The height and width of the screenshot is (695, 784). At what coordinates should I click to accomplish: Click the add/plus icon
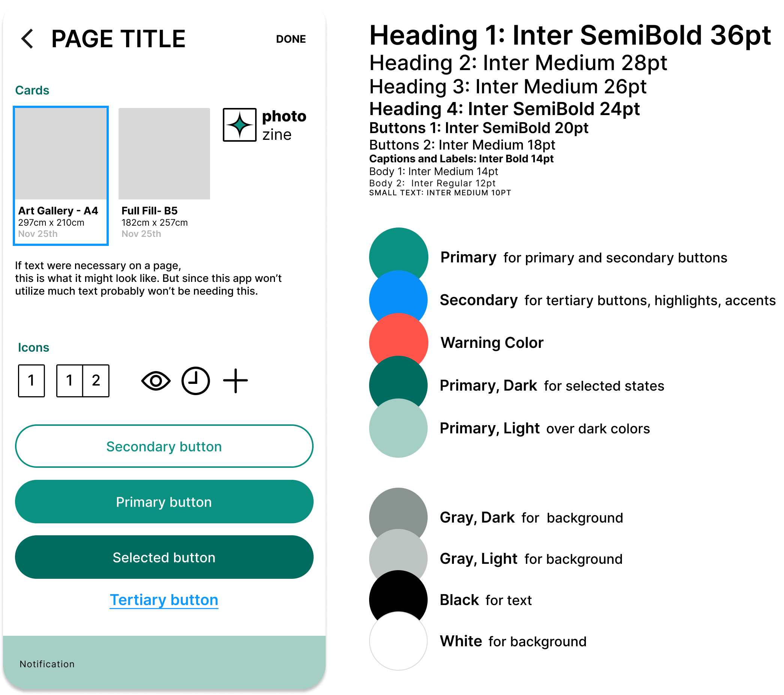(x=236, y=380)
